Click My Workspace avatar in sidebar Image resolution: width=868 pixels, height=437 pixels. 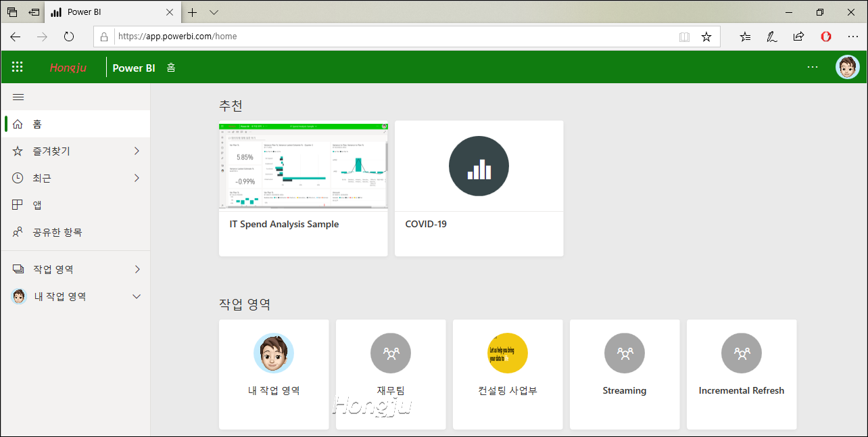coord(20,296)
